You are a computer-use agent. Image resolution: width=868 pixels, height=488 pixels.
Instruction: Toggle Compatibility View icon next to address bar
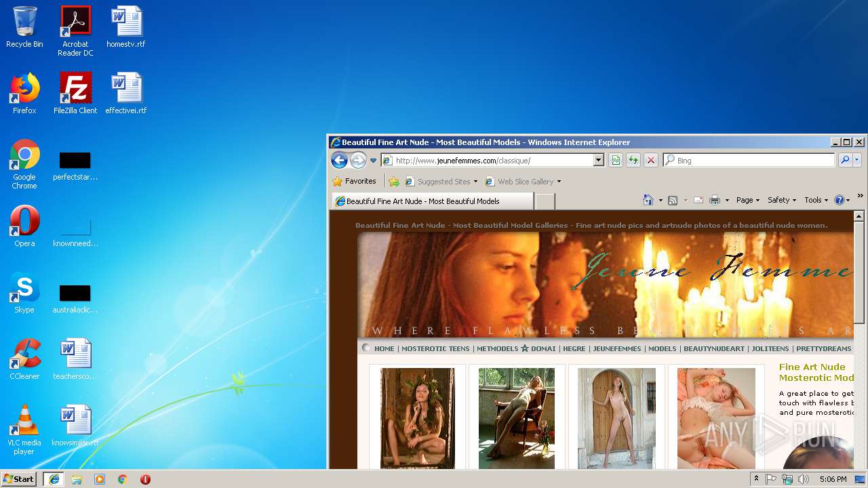point(616,161)
